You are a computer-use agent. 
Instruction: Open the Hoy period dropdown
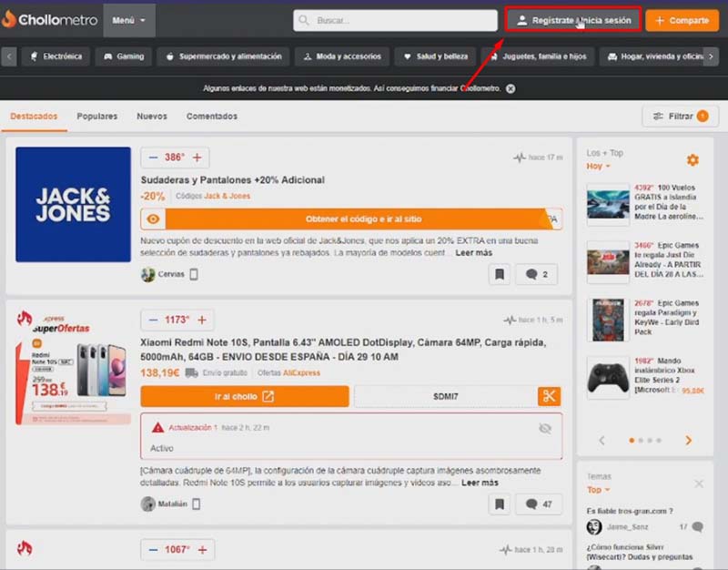[x=598, y=167]
